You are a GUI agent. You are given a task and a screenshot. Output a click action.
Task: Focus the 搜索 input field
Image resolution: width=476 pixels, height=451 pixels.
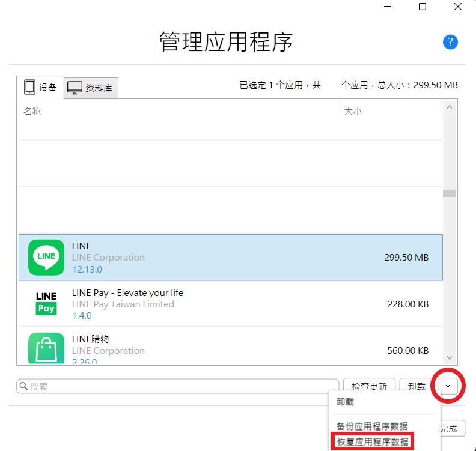180,386
